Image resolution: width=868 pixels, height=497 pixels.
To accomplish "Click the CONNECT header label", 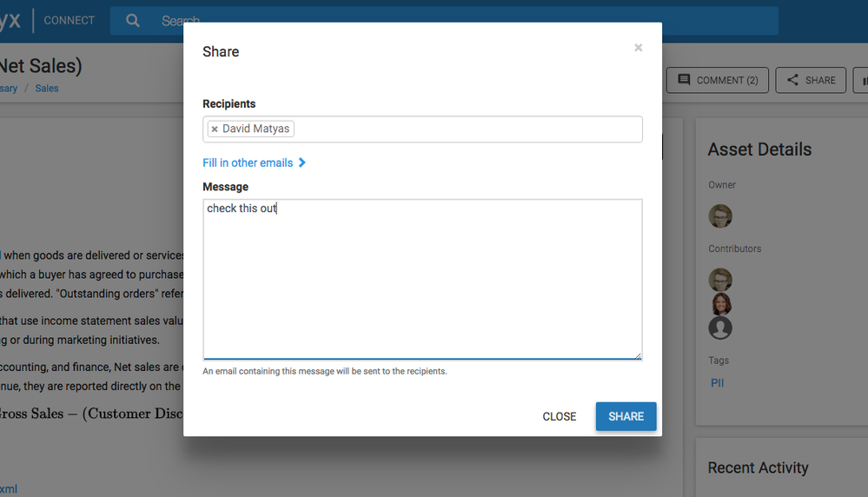I will 70,21.
